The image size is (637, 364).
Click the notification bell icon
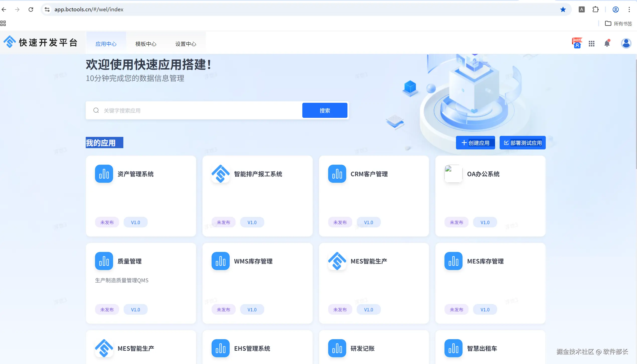(607, 43)
